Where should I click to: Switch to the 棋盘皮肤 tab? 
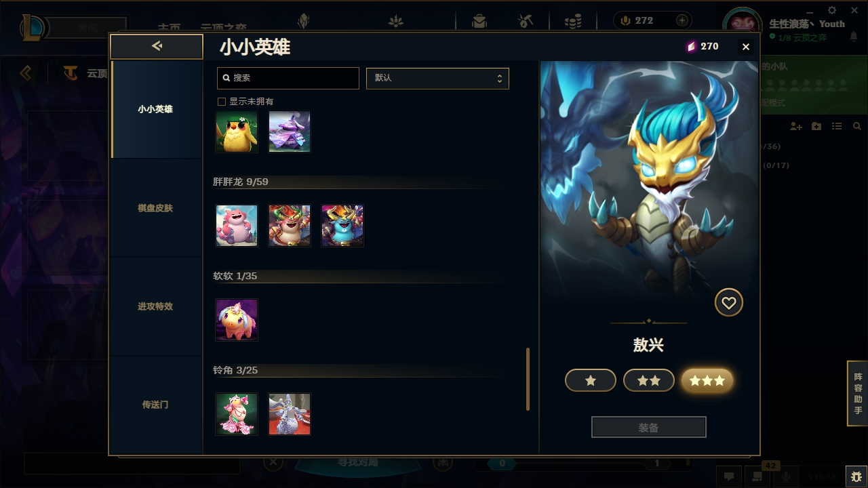156,208
